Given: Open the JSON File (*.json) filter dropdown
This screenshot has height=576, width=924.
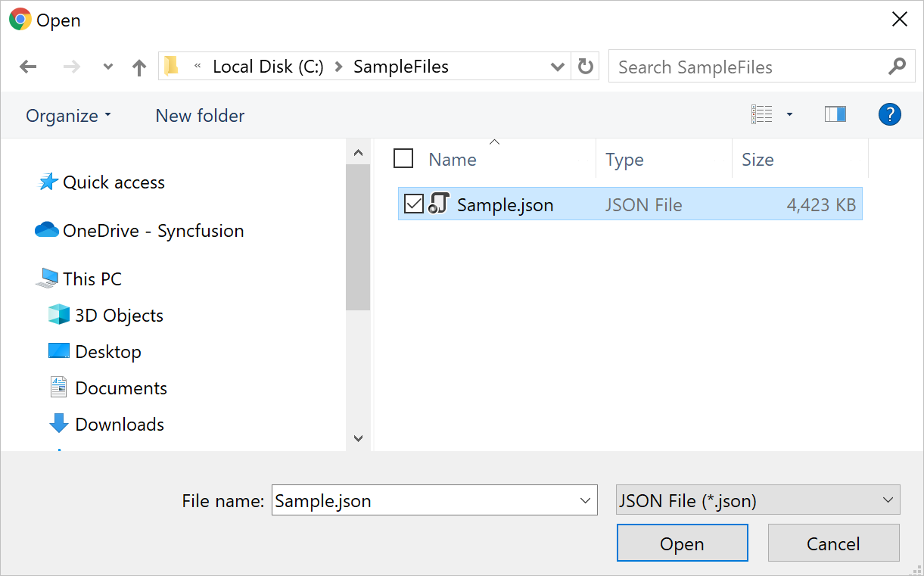Looking at the screenshot, I should coord(758,500).
